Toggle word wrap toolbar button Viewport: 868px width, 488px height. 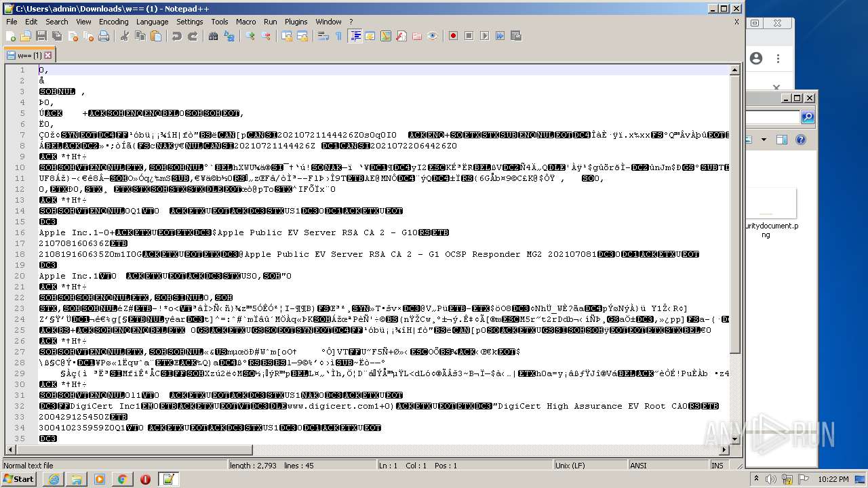tap(323, 36)
